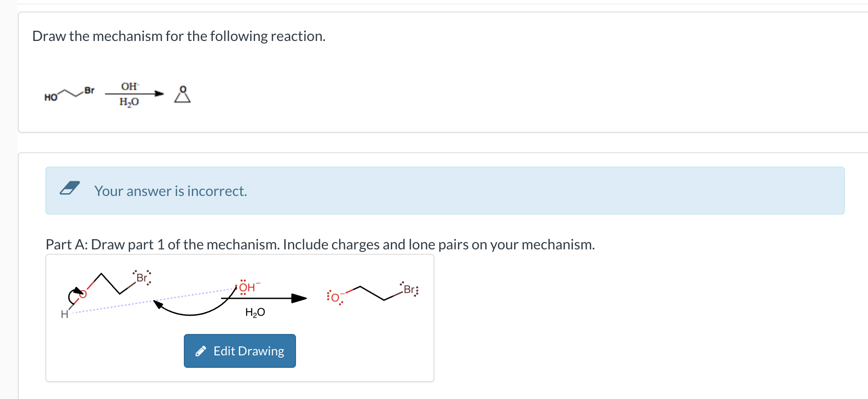Image resolution: width=868 pixels, height=399 pixels.
Task: Click the HO~Br starting material structure
Action: click(x=70, y=93)
